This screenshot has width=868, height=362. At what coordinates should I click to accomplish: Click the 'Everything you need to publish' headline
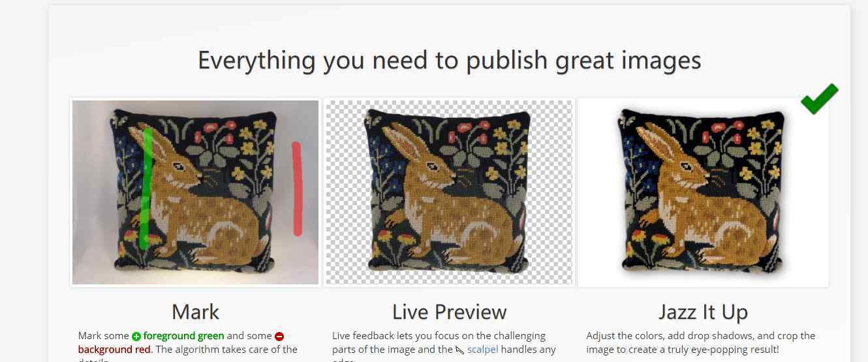coord(449,60)
